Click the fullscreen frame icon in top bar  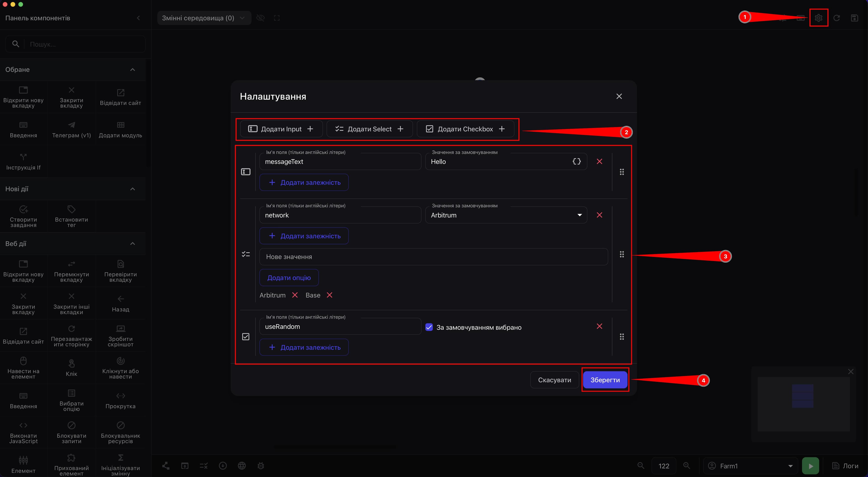pos(277,18)
